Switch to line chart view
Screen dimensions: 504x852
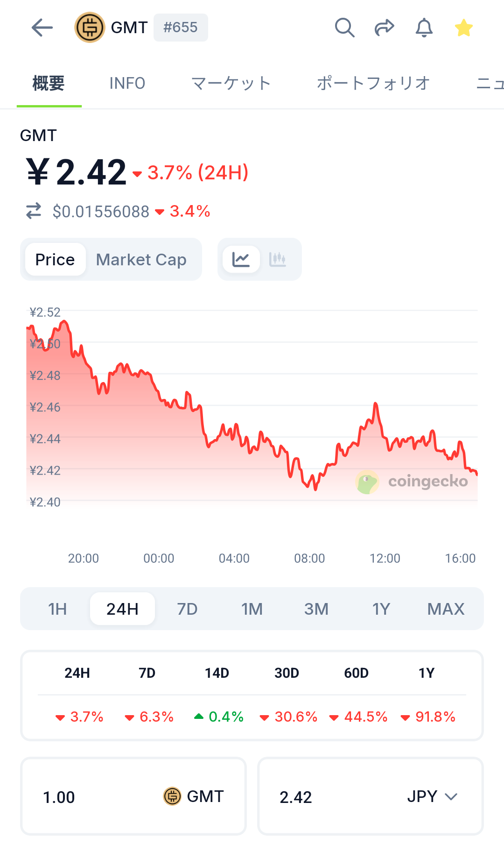pos(241,259)
